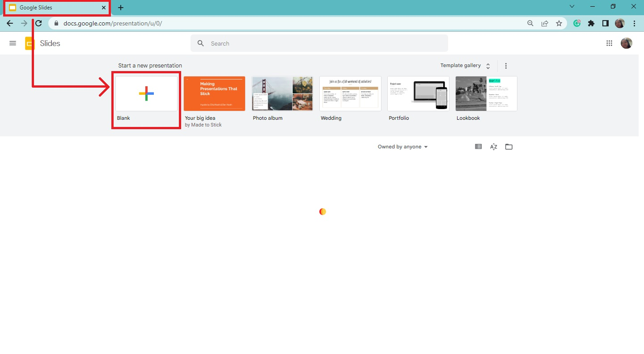This screenshot has width=644, height=354.
Task: Open the Photo album template
Action: (x=282, y=93)
